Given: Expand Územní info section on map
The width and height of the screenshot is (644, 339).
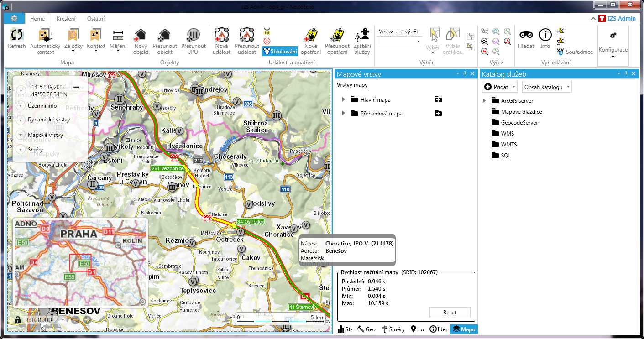Looking at the screenshot, I should coord(20,105).
